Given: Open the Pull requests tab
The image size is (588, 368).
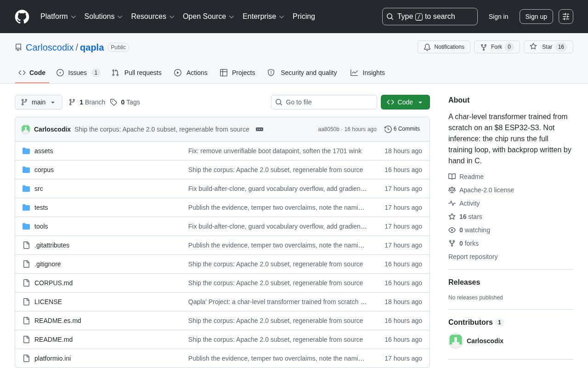Looking at the screenshot, I should [x=136, y=73].
